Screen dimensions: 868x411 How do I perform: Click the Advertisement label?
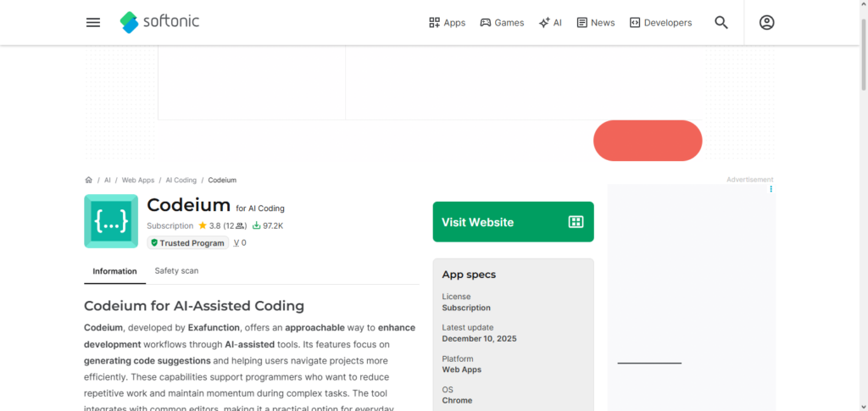[750, 180]
